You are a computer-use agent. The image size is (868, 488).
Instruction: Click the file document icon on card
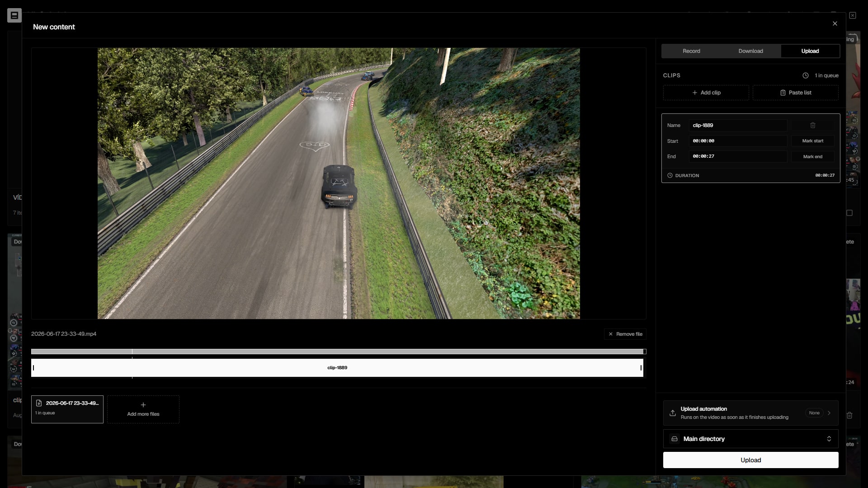click(x=39, y=403)
